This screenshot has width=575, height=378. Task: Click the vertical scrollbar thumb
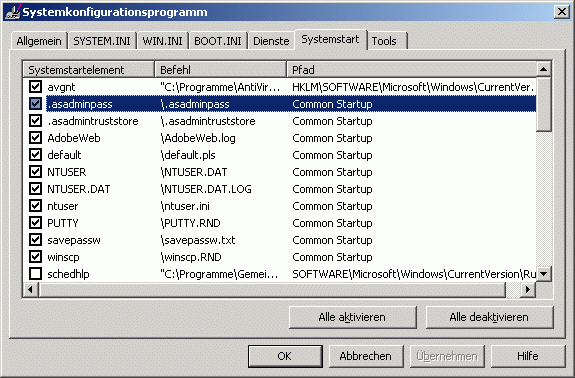click(543, 104)
